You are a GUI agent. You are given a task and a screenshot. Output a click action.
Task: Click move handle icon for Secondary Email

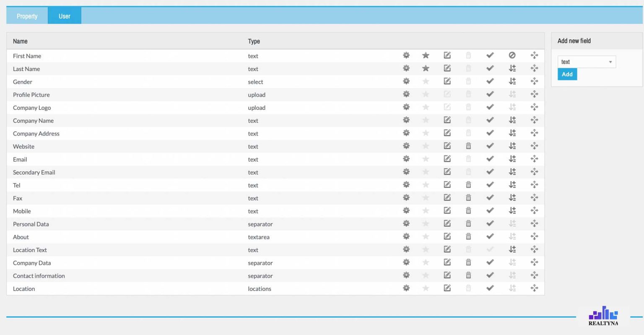(534, 172)
